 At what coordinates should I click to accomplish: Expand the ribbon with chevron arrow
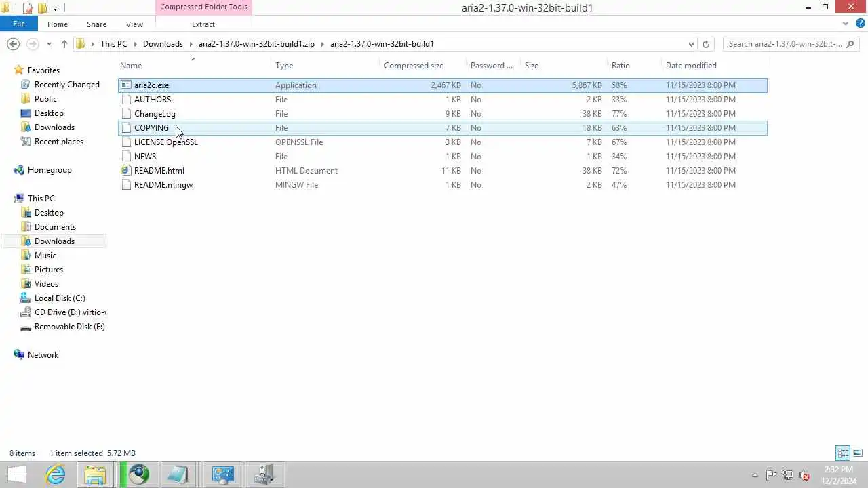tap(846, 24)
